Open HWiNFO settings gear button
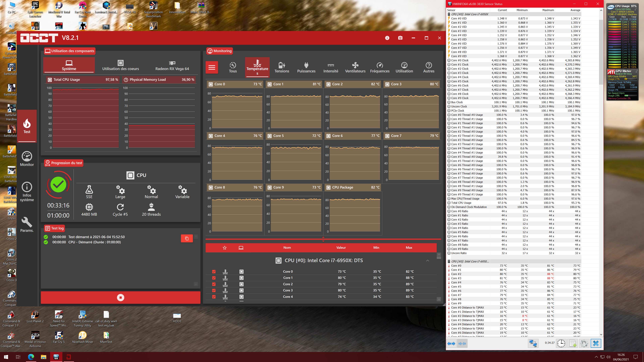 [584, 343]
